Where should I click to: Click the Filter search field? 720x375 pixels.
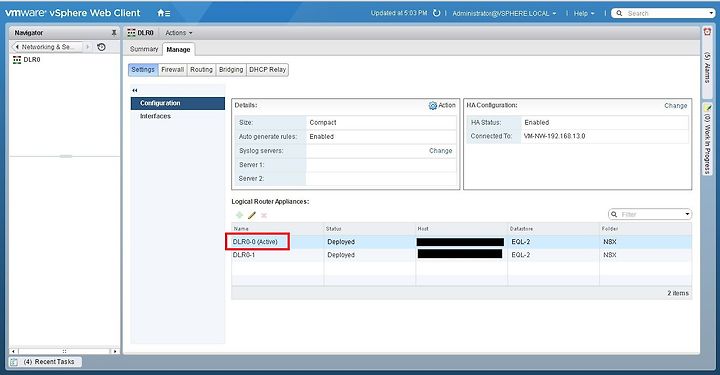[x=650, y=214]
